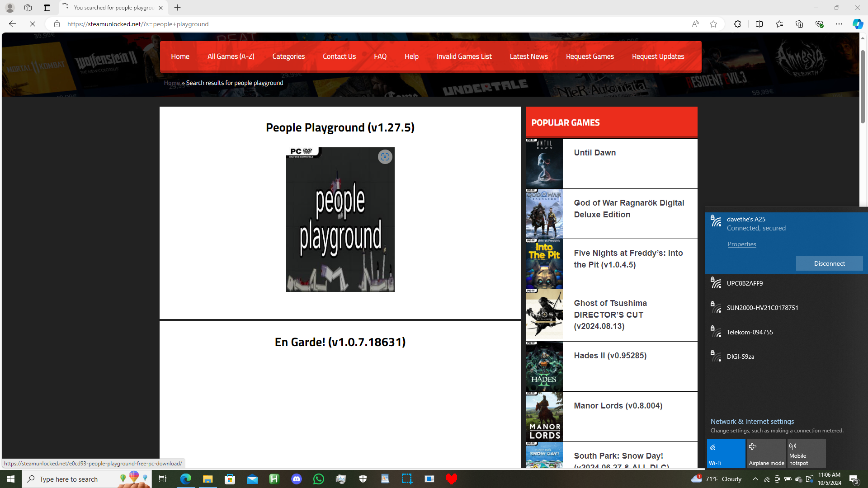Open the Edge Settings and more menu

(839, 24)
